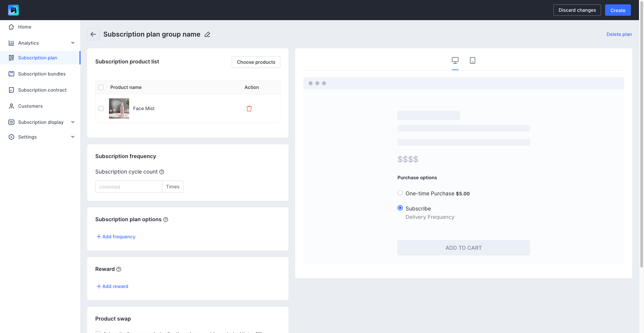Viewport: 644px width, 333px height.
Task: Click the app logo icon
Action: tap(13, 10)
